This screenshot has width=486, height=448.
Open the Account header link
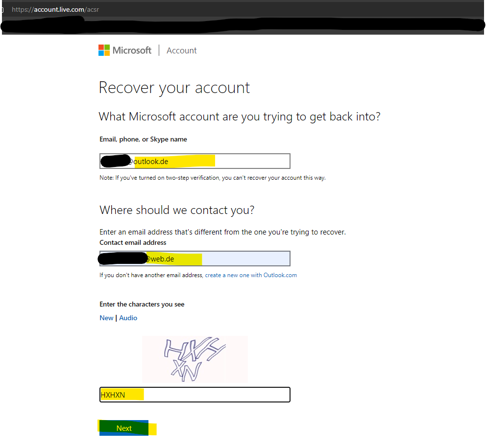pyautogui.click(x=182, y=50)
